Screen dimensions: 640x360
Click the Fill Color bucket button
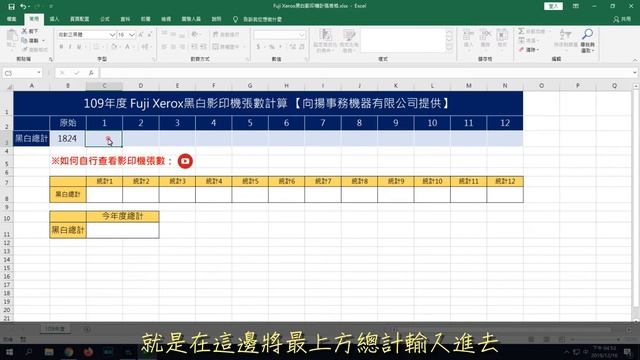pos(114,47)
